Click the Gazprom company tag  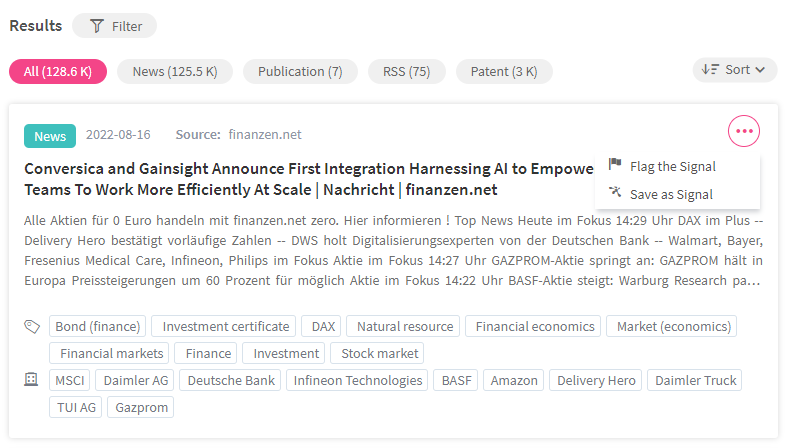141,407
